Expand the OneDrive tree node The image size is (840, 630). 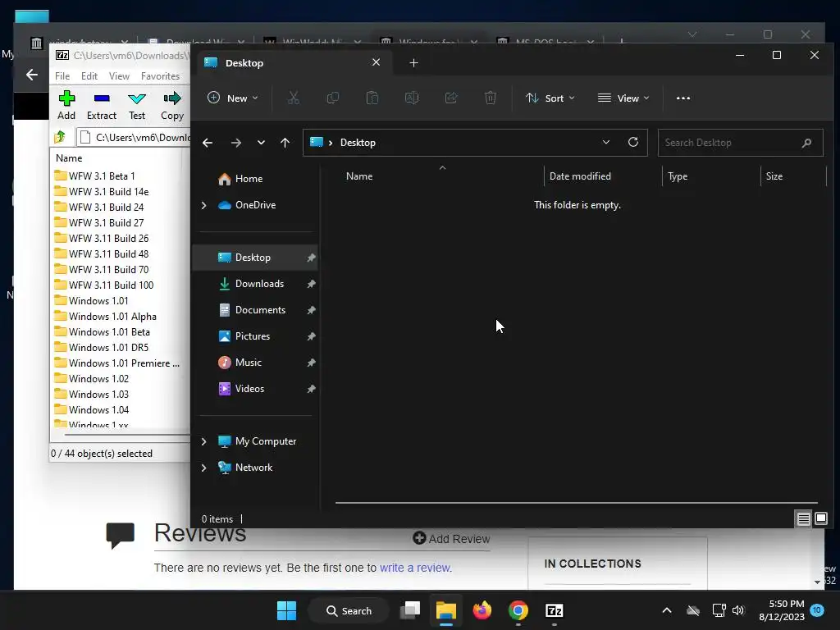pos(203,205)
